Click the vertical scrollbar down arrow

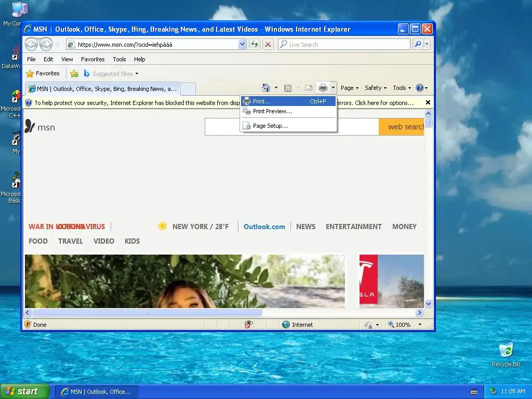coord(428,303)
